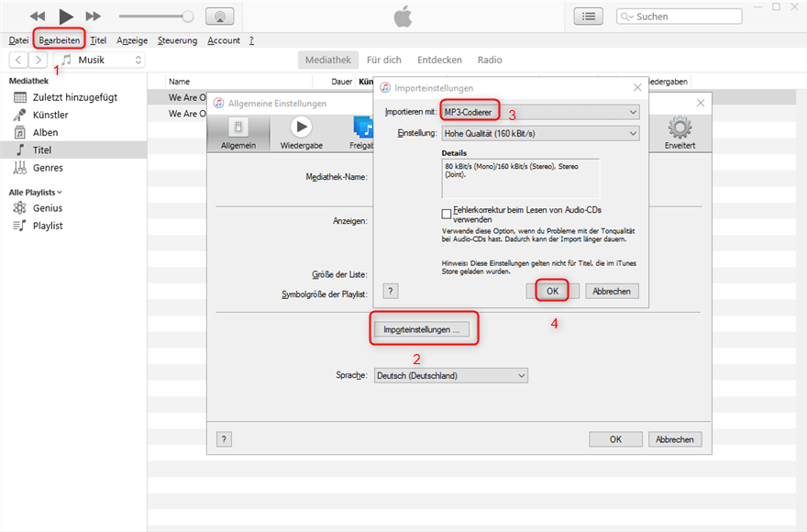
Task: Sort by the Dauer column header
Action: [x=342, y=82]
